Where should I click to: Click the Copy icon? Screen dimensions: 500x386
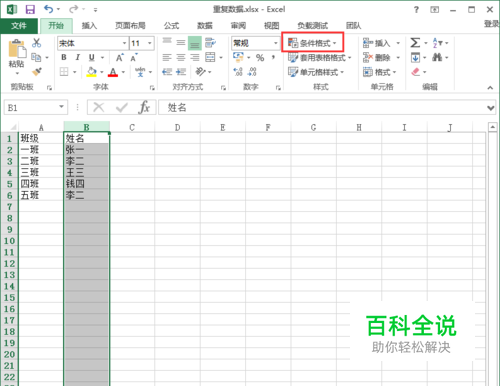(36, 57)
